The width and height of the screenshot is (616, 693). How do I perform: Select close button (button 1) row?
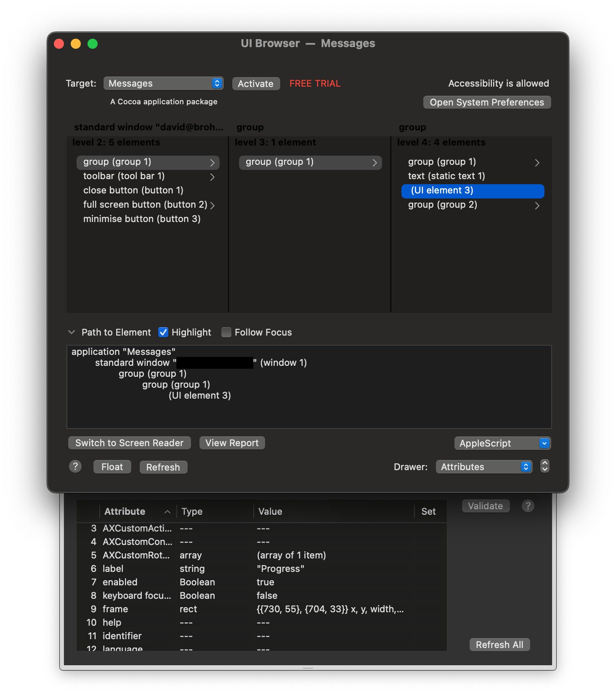click(148, 190)
